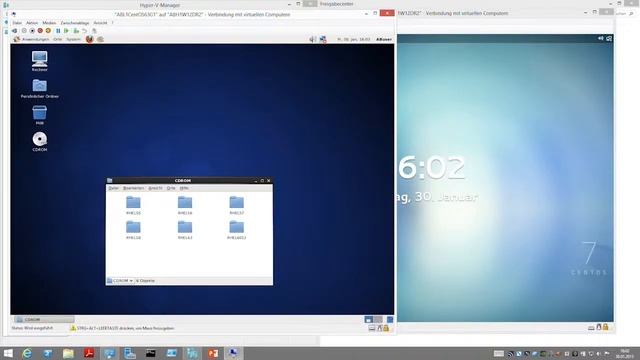Viewport: 640px width, 360px height.
Task: Open the Datei menu of the VM connection window
Action: tap(17, 23)
